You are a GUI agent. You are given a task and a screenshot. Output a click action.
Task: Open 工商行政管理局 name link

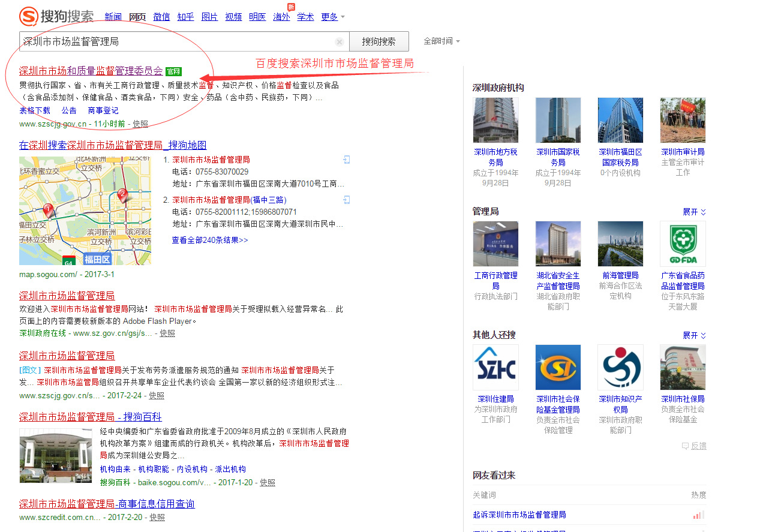point(495,281)
